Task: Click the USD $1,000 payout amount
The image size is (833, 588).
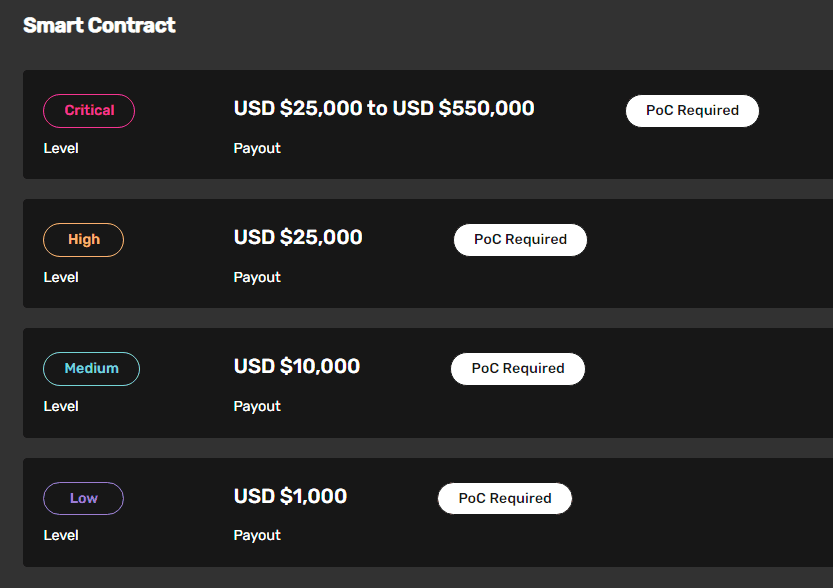Action: 290,496
